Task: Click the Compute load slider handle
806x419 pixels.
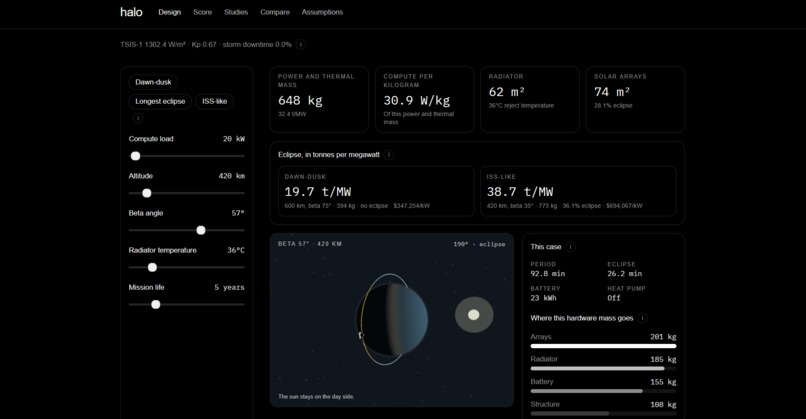Action: point(135,156)
